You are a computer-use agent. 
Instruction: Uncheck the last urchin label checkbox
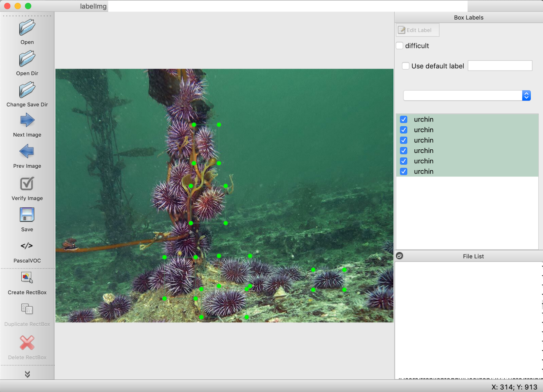tap(404, 171)
